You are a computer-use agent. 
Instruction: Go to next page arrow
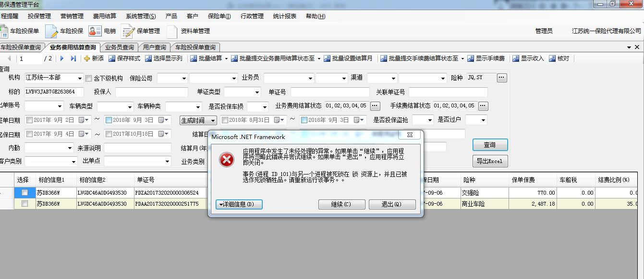(x=62, y=58)
